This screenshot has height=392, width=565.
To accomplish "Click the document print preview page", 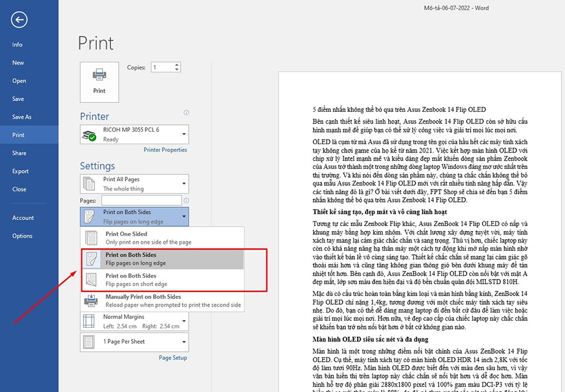I will (420, 232).
